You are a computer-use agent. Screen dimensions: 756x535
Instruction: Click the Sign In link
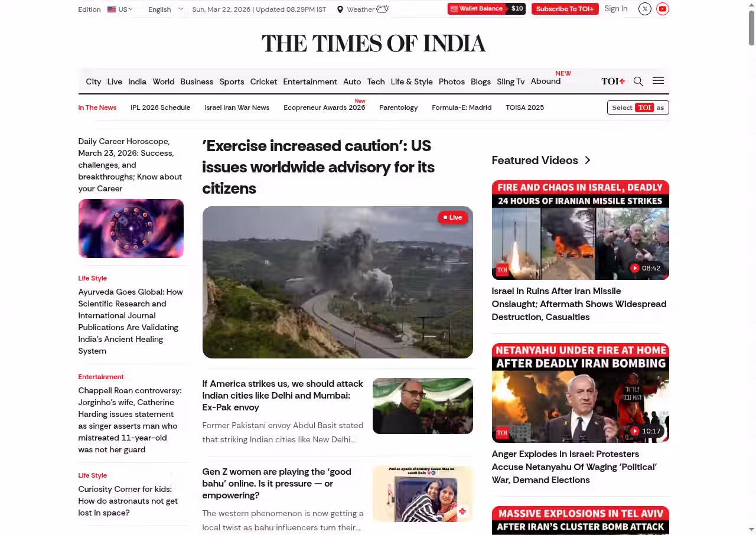(x=616, y=9)
